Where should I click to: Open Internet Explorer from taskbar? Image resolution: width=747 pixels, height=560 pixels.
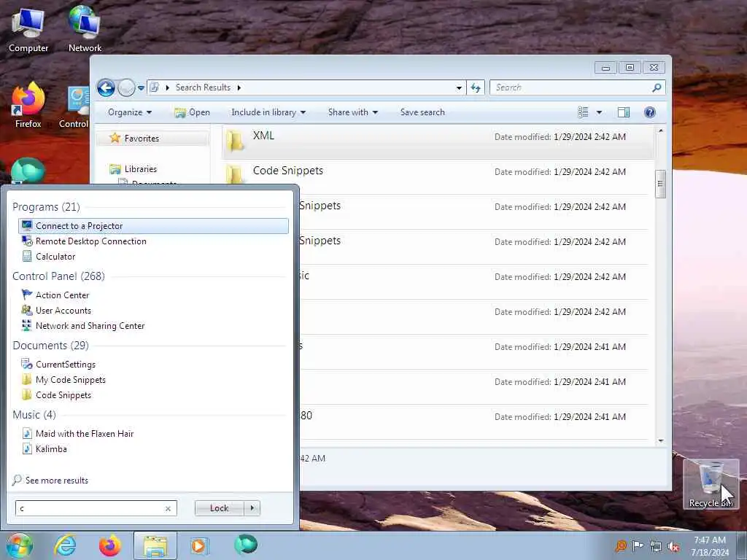65,545
